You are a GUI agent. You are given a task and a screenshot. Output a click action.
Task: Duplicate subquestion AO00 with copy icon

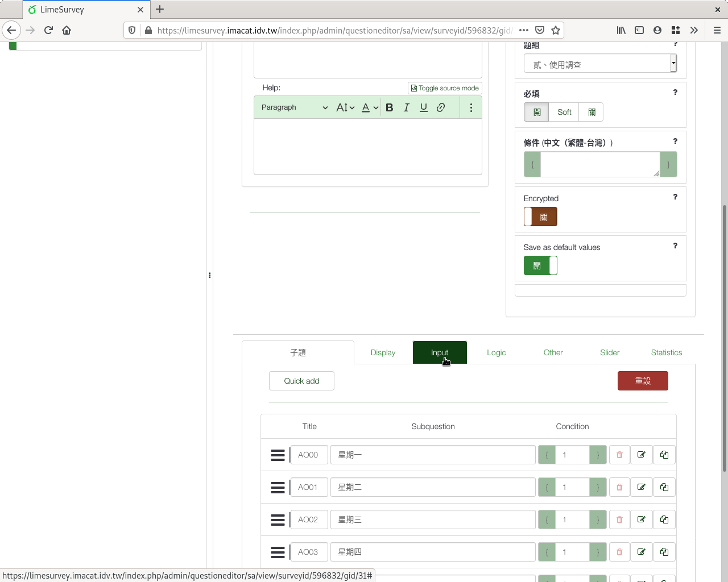pyautogui.click(x=664, y=455)
